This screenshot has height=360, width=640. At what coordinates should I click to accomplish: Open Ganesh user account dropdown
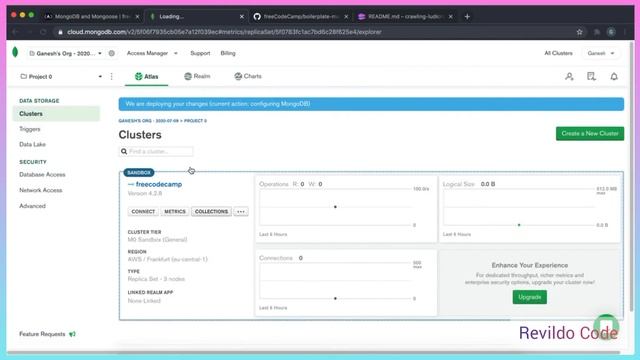(600, 53)
